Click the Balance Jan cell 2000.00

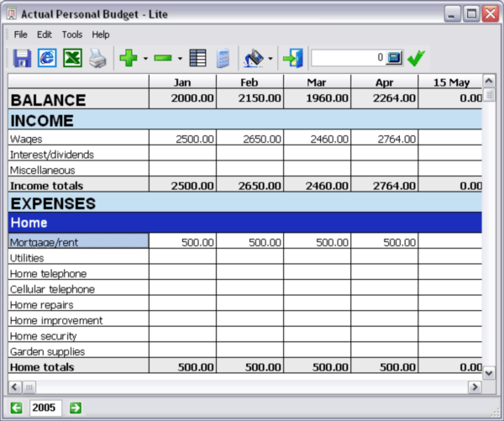pyautogui.click(x=182, y=98)
